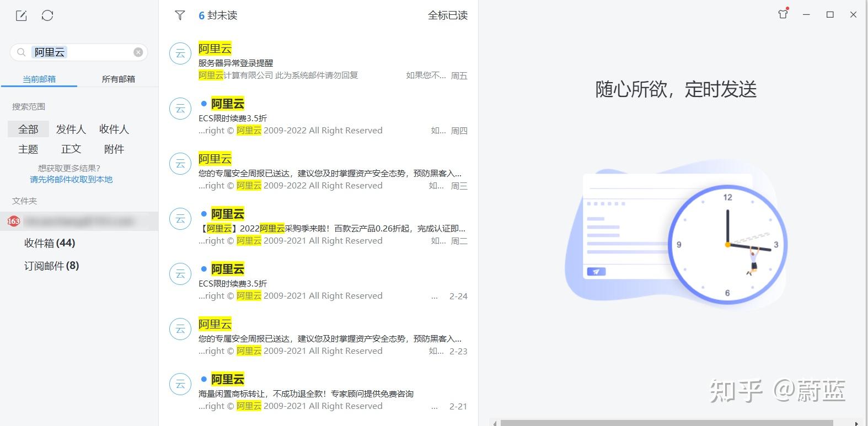Click avatar of Thursday ECS限时续费3.5折 mail
Image resolution: width=868 pixels, height=426 pixels.
point(180,109)
